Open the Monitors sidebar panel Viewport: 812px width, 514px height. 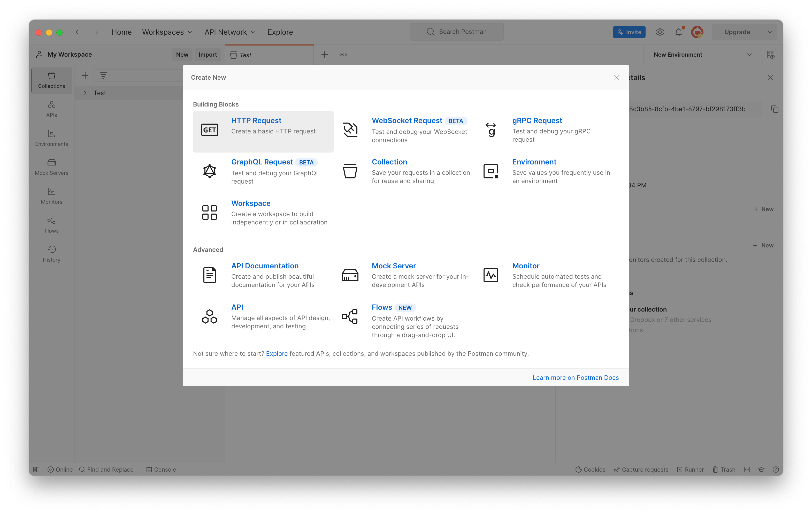click(x=51, y=196)
